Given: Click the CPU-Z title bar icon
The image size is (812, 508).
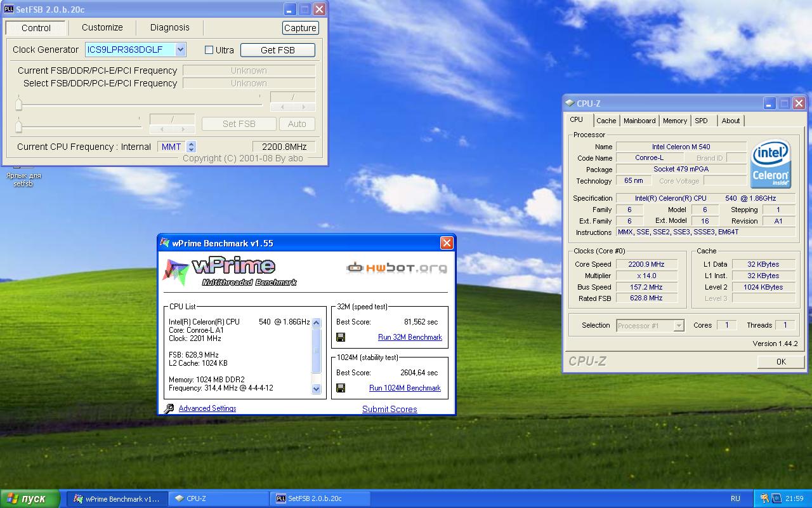Looking at the screenshot, I should (569, 104).
